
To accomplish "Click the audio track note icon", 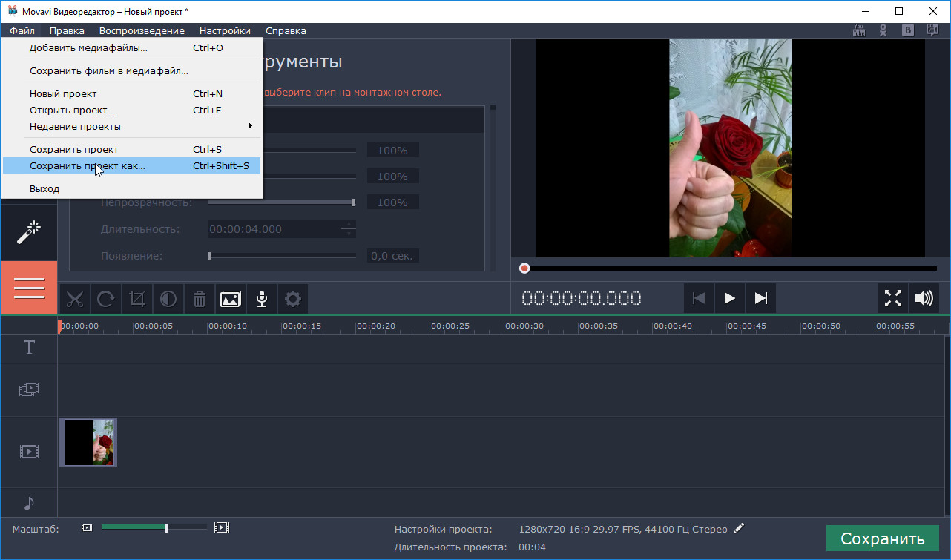I will click(29, 503).
